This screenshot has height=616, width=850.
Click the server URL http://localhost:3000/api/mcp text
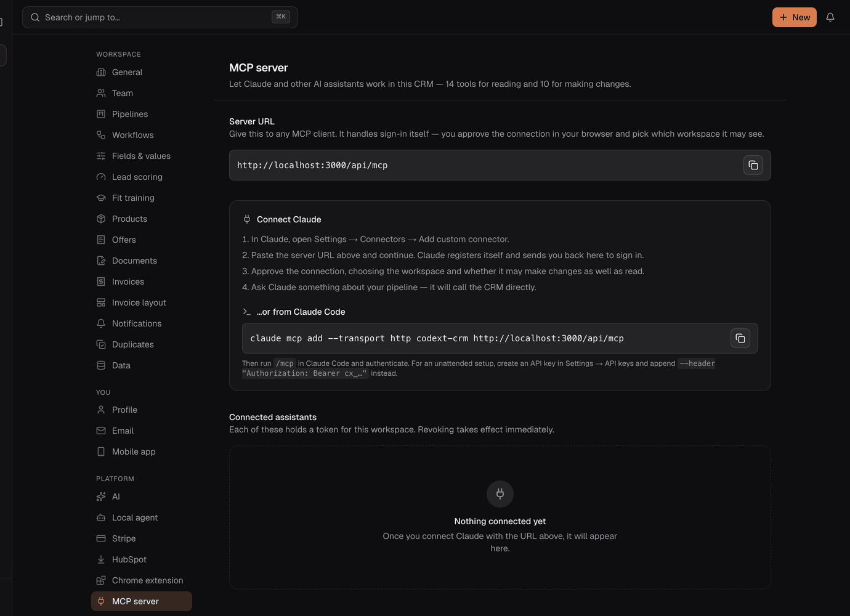(312, 165)
